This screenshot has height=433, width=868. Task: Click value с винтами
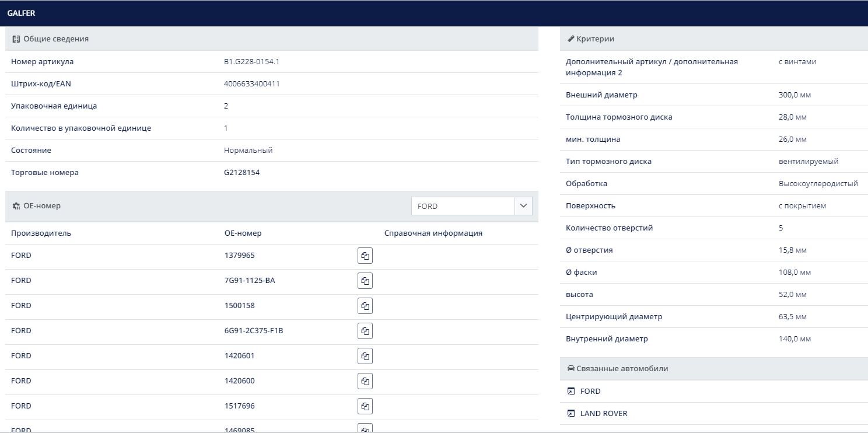tap(797, 61)
